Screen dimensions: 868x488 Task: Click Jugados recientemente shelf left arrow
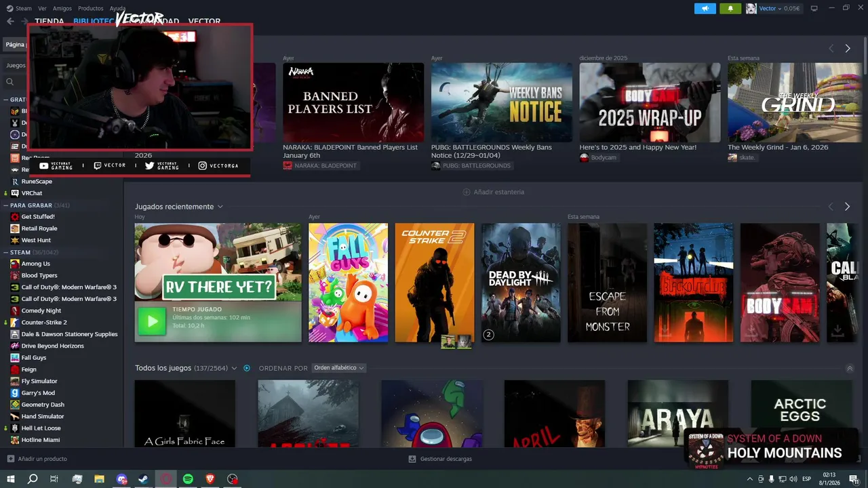[x=831, y=207]
